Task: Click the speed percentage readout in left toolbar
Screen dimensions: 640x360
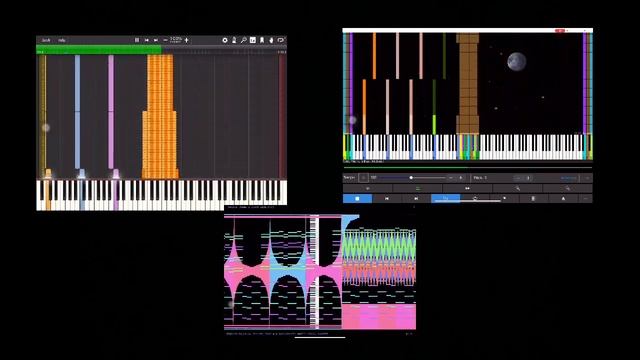Action: pos(176,40)
